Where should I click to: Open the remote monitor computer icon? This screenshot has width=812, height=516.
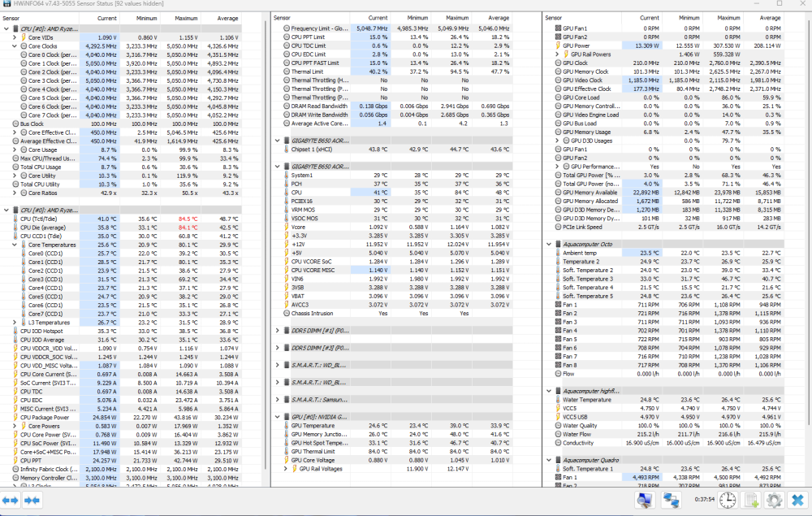pos(644,501)
